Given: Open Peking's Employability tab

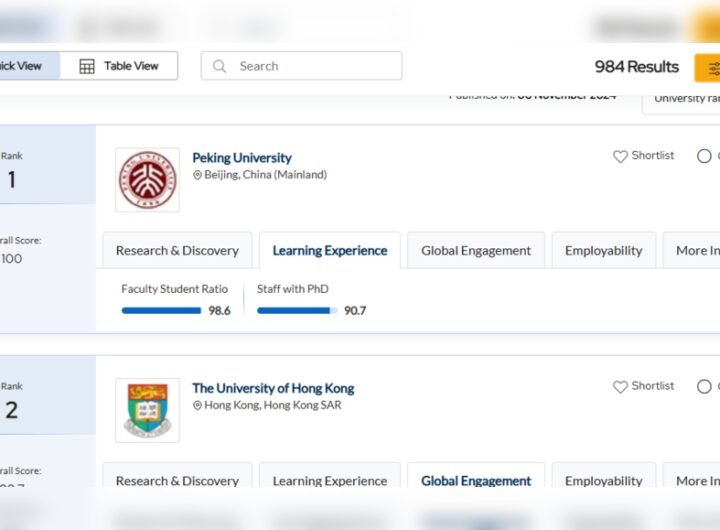Looking at the screenshot, I should coord(603,250).
